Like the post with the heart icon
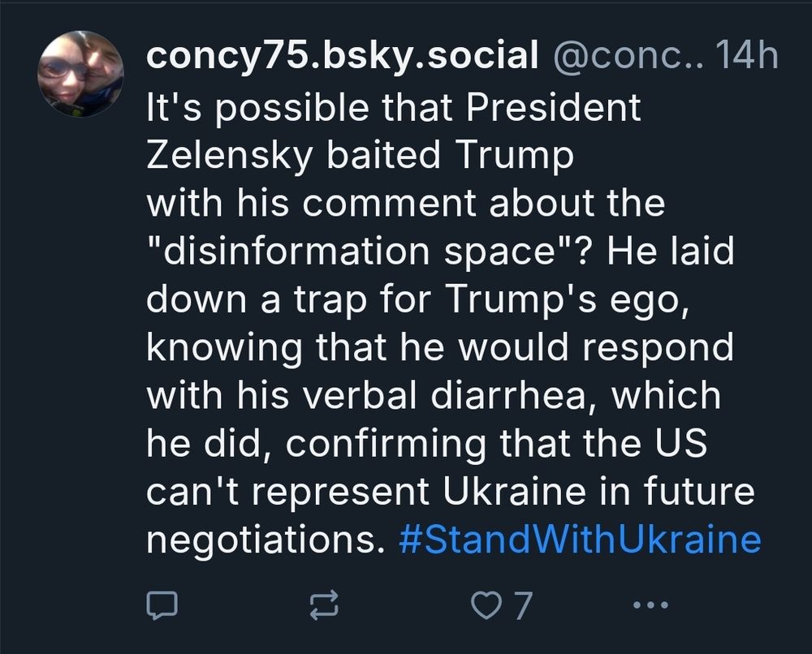Screen dimensions: 812x654 click(x=485, y=605)
